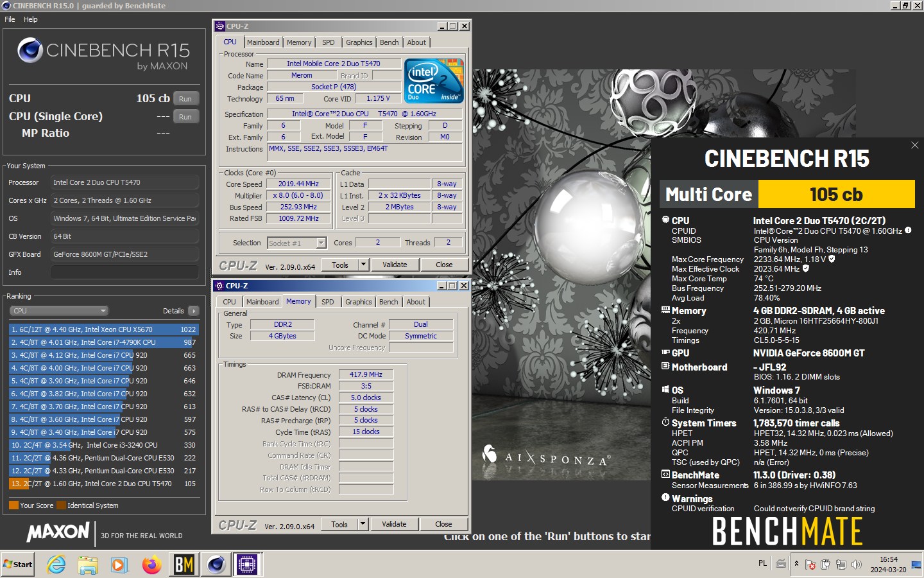Select Memory tab in upper CPU-Z window

pyautogui.click(x=299, y=42)
